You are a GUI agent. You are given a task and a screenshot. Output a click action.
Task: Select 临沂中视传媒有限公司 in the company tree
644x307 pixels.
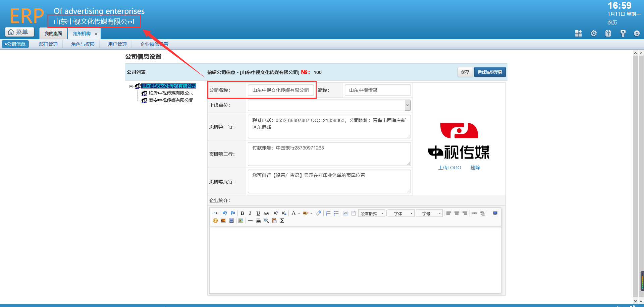tap(171, 93)
